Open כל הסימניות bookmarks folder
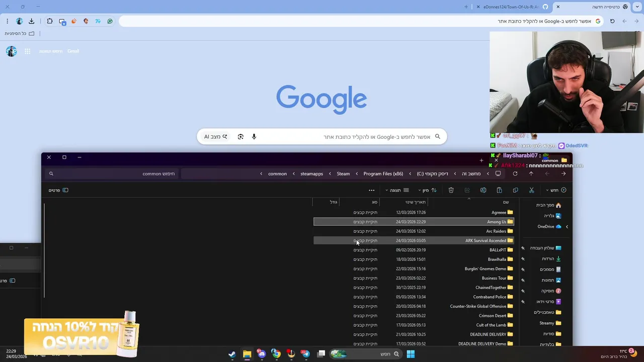644x362 pixels. click(x=20, y=34)
